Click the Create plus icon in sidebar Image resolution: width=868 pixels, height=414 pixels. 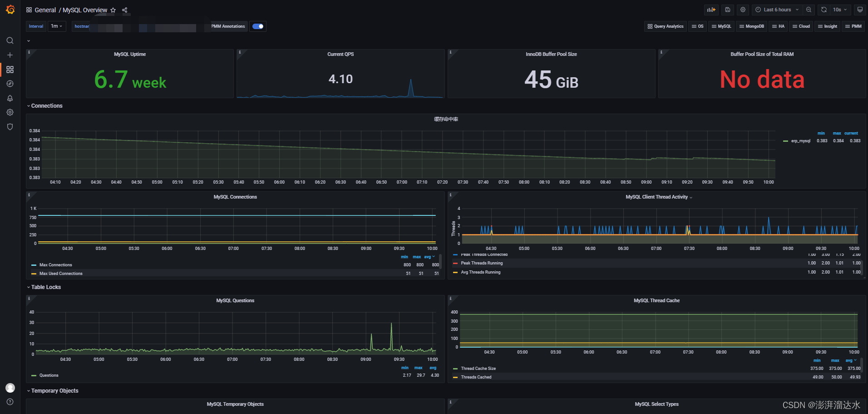point(10,55)
